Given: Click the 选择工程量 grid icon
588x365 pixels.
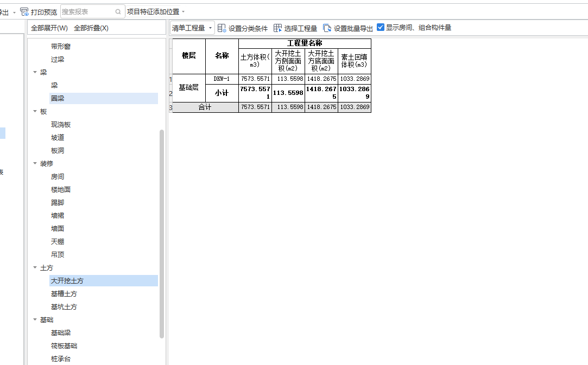Looking at the screenshot, I should (277, 28).
